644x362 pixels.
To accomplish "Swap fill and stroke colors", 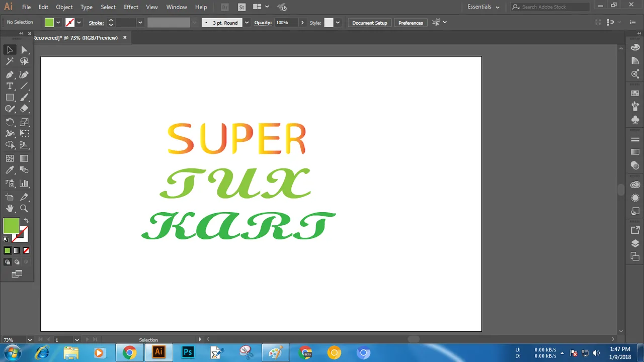I will click(x=26, y=221).
